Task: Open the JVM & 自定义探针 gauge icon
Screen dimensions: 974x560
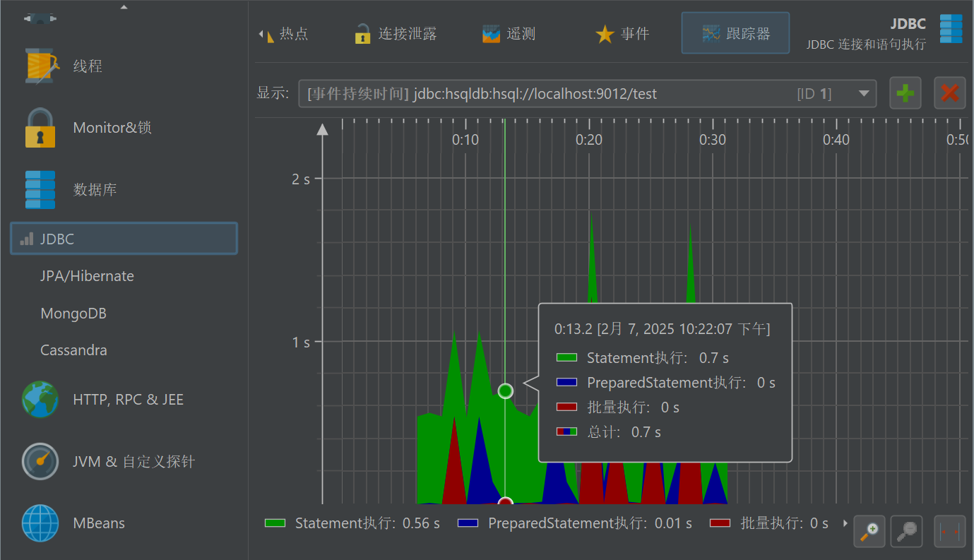Action: 40,461
